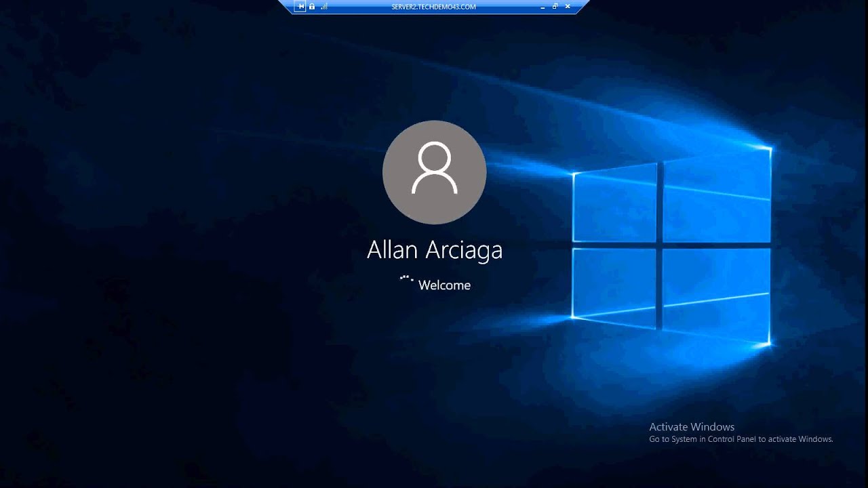The width and height of the screenshot is (868, 488).
Task: Click the pin icon on connection bar
Action: pyautogui.click(x=300, y=6)
